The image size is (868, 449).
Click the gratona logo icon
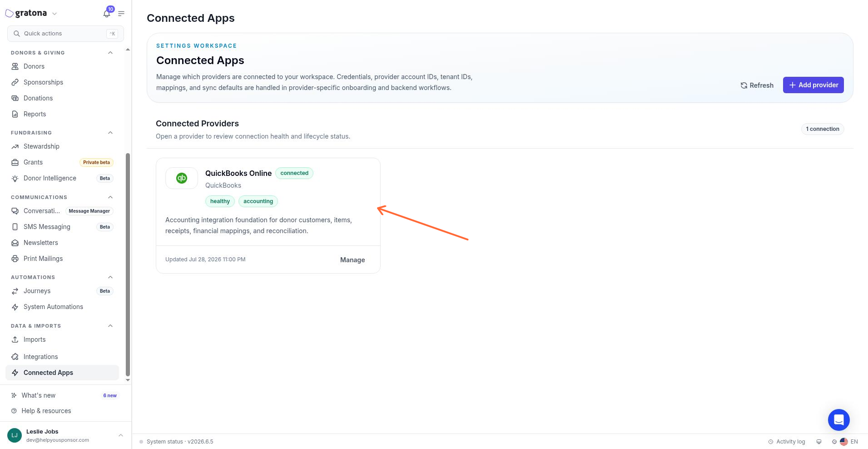[9, 14]
